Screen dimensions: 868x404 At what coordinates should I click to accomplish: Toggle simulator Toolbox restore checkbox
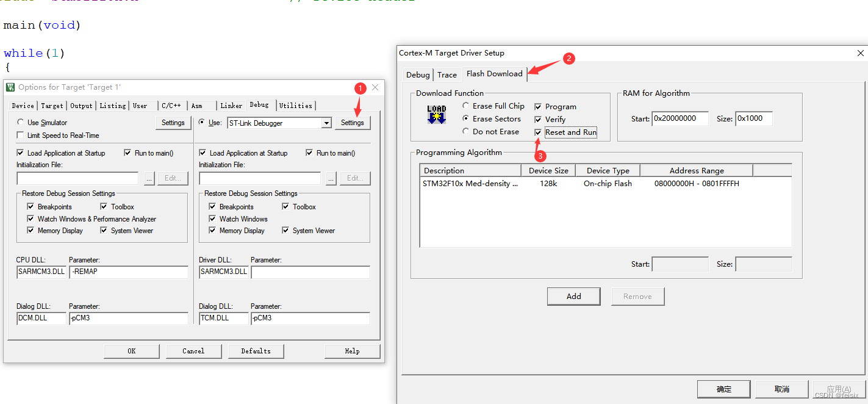click(x=104, y=207)
